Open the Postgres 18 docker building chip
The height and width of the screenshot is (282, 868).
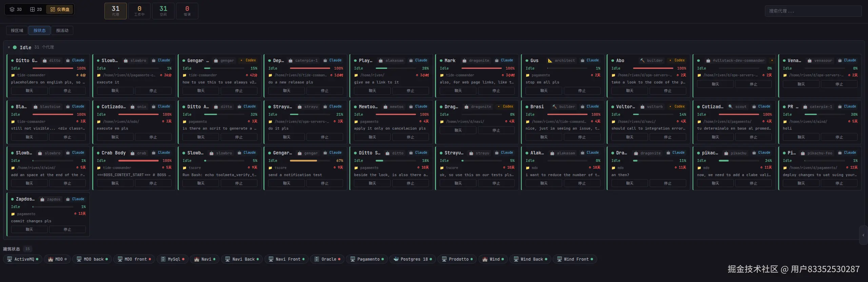click(x=412, y=259)
